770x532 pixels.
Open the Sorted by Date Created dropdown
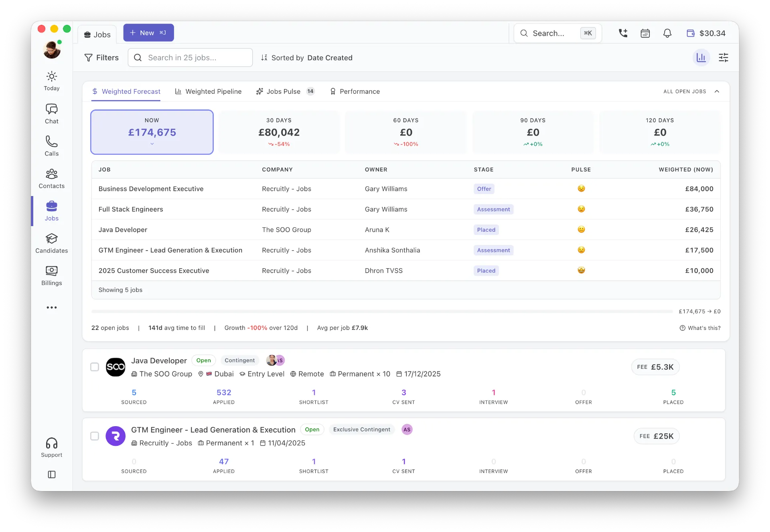(306, 58)
